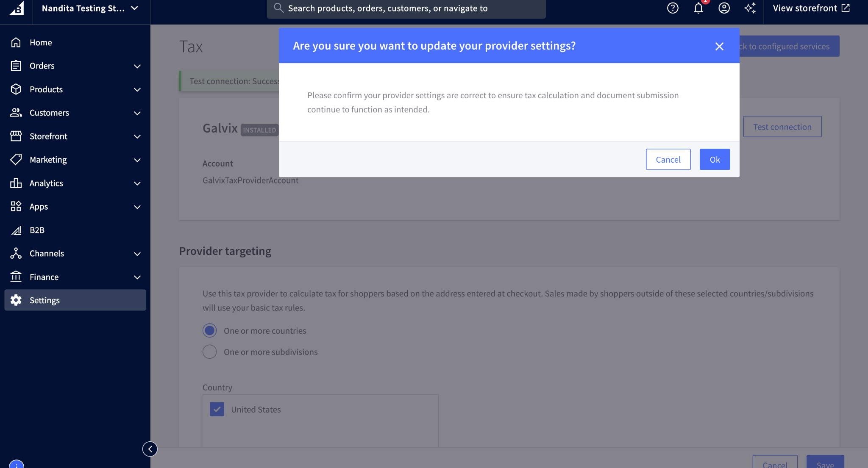Click the Orders clipboard icon
Image resolution: width=868 pixels, height=468 pixels.
tap(16, 66)
